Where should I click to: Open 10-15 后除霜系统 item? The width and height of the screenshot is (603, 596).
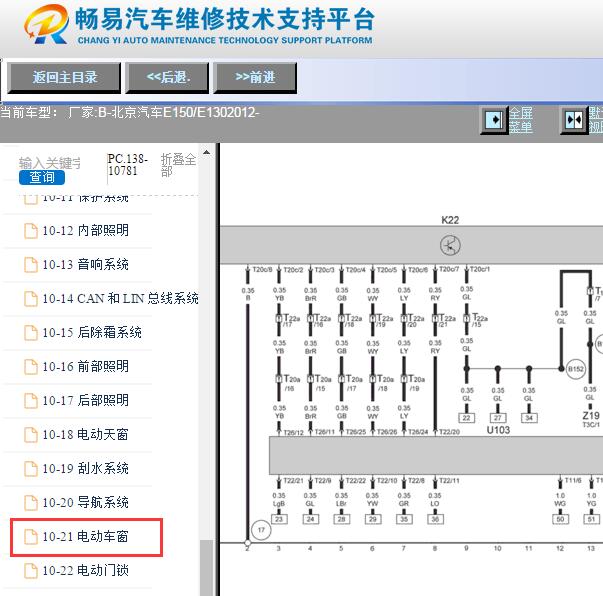coord(92,332)
